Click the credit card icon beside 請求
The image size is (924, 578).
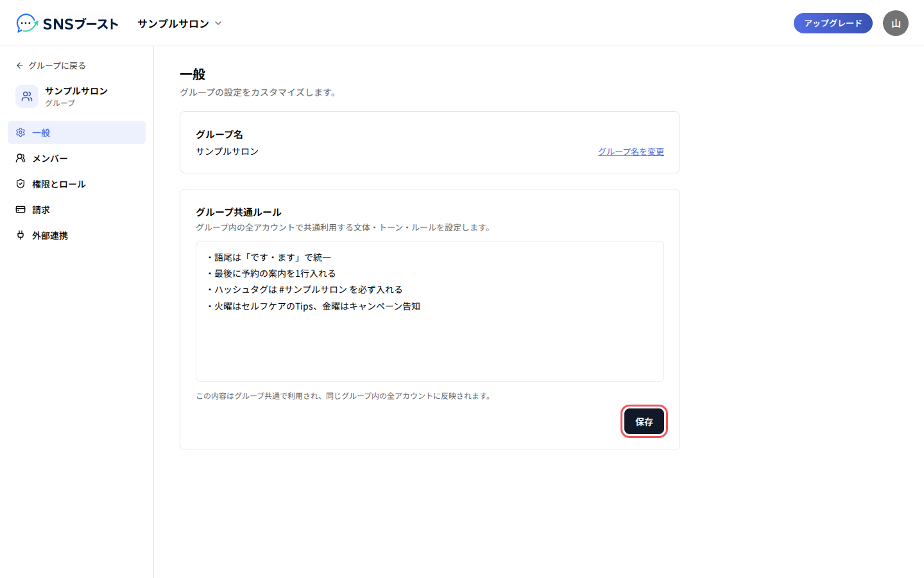(21, 209)
